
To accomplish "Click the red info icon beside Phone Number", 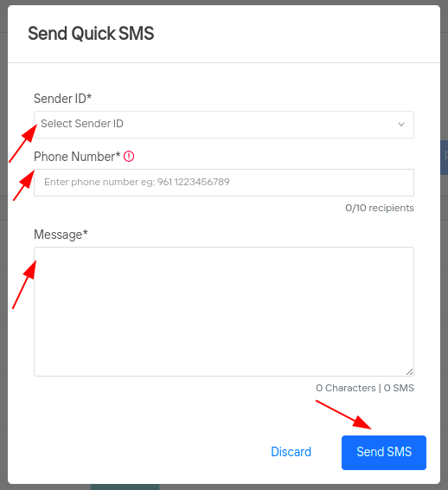I will (x=129, y=156).
